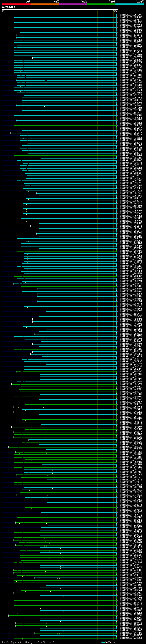The width and height of the screenshot is (146, 644).
Task: Click the red ~20% color scale segment
Action: click(16, 4)
